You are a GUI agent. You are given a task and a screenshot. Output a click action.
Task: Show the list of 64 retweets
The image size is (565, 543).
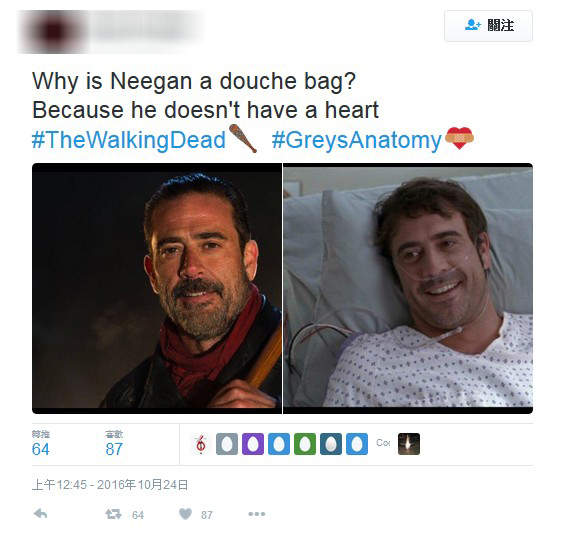coord(41,444)
